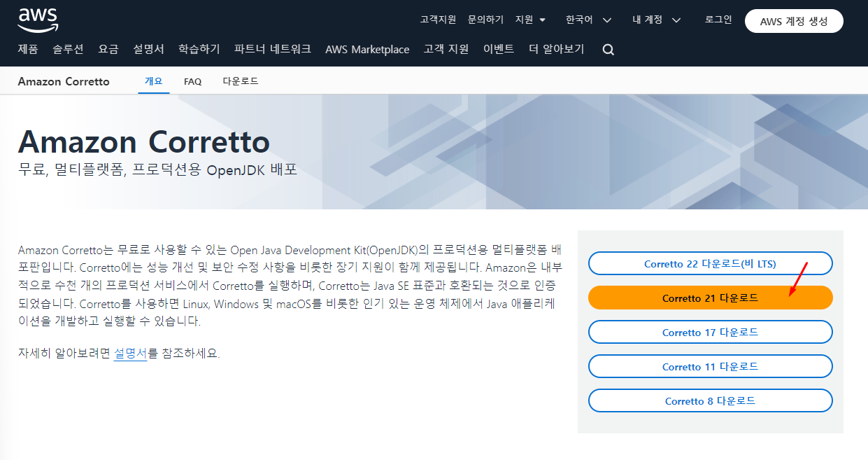
Task: Switch to the FAQ tab
Action: pyautogui.click(x=193, y=81)
